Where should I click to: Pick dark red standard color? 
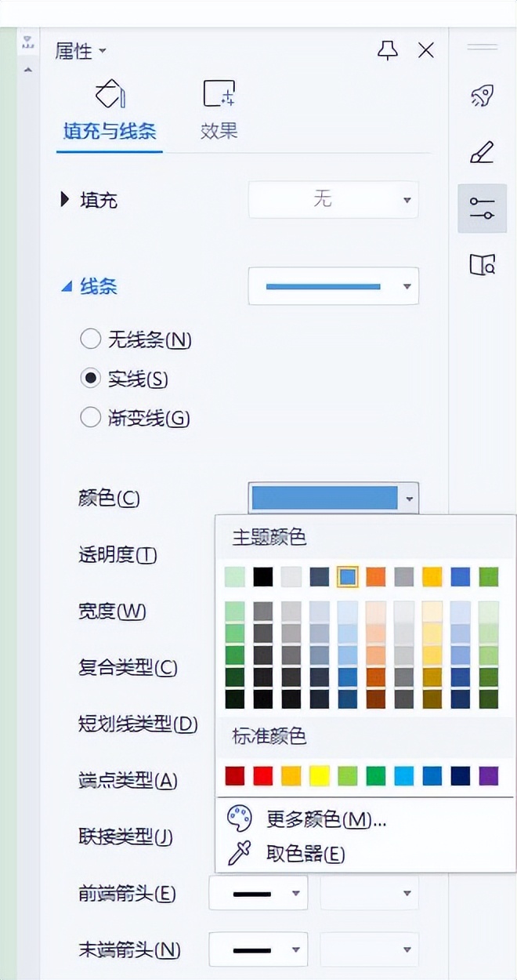tap(235, 776)
